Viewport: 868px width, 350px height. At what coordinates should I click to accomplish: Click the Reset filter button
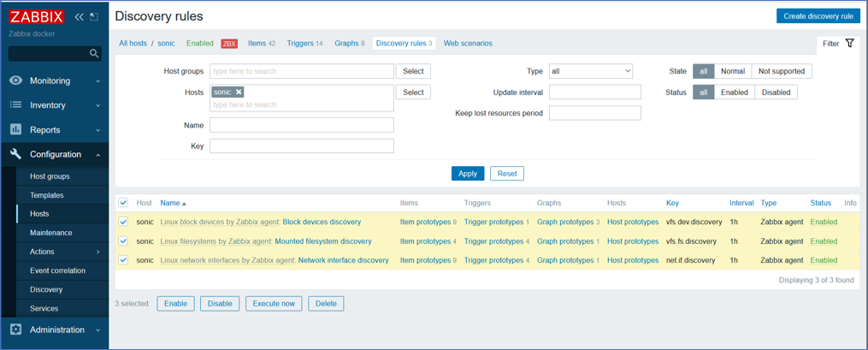click(507, 174)
